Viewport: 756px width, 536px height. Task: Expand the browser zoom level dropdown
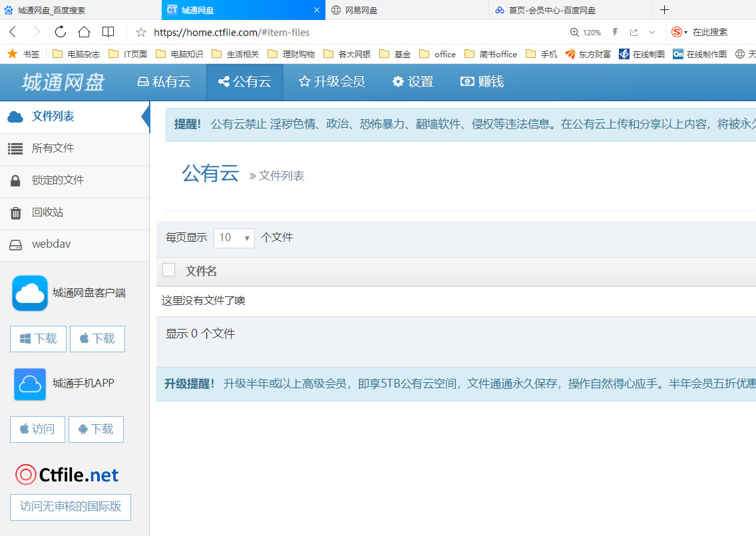(x=586, y=31)
